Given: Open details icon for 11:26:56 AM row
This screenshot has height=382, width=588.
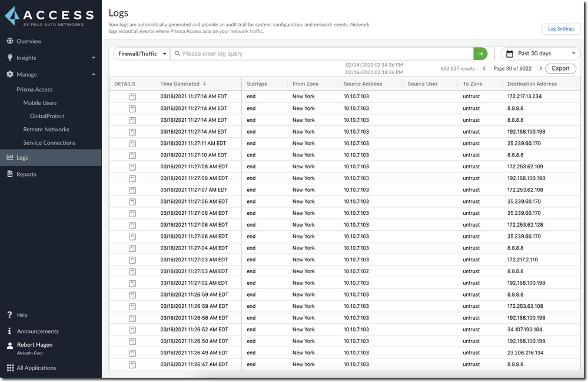Looking at the screenshot, I should click(x=132, y=318).
